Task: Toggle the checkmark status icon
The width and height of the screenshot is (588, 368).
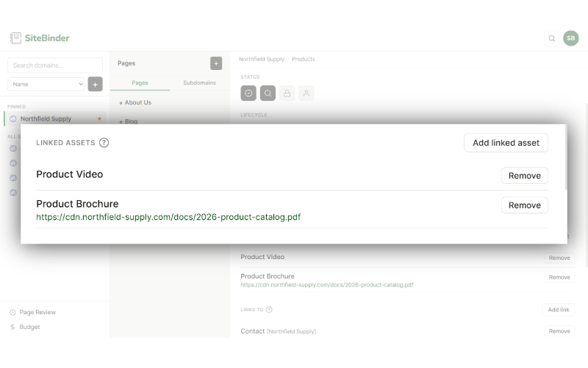Action: [248, 93]
